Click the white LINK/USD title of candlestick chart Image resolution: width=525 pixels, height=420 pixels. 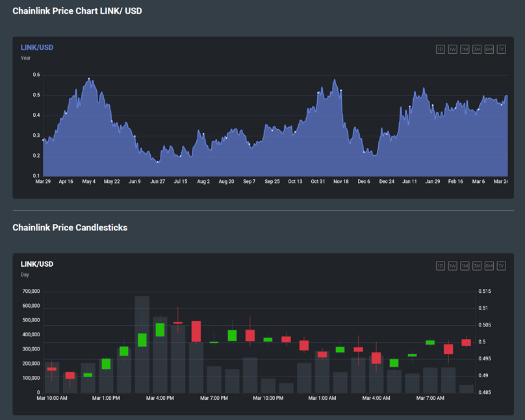click(x=37, y=264)
